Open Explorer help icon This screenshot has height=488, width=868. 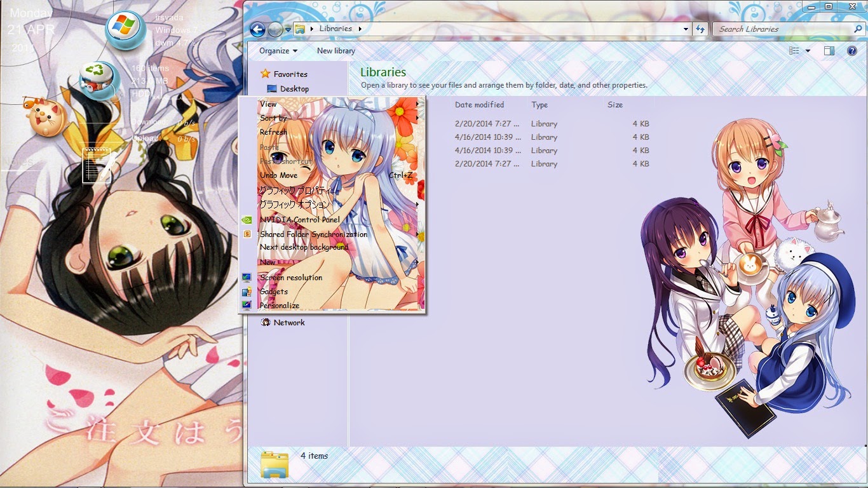tap(852, 51)
